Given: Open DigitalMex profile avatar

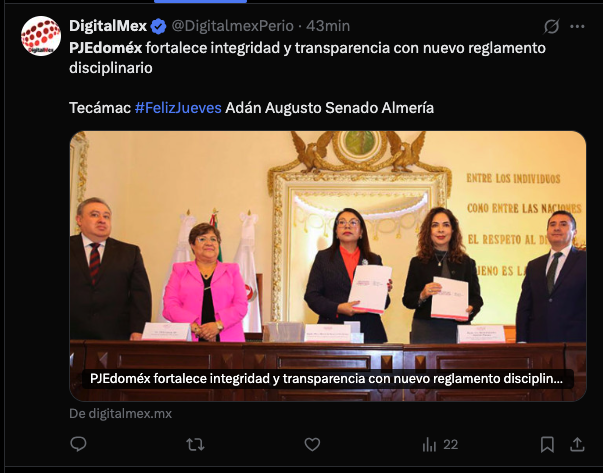Looking at the screenshot, I should (41, 36).
